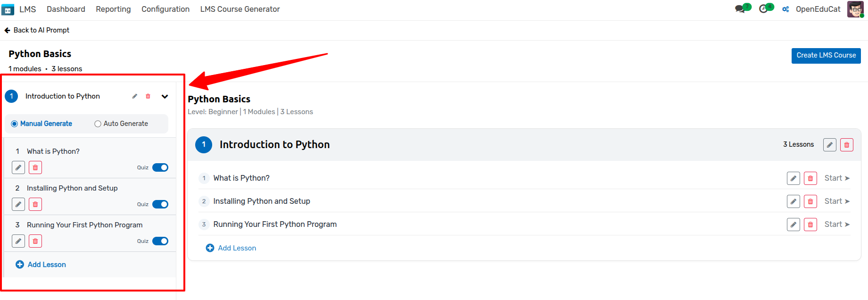Disable Quiz for Installing Python and Setup
Screen dimensions: 868x300
click(160, 204)
